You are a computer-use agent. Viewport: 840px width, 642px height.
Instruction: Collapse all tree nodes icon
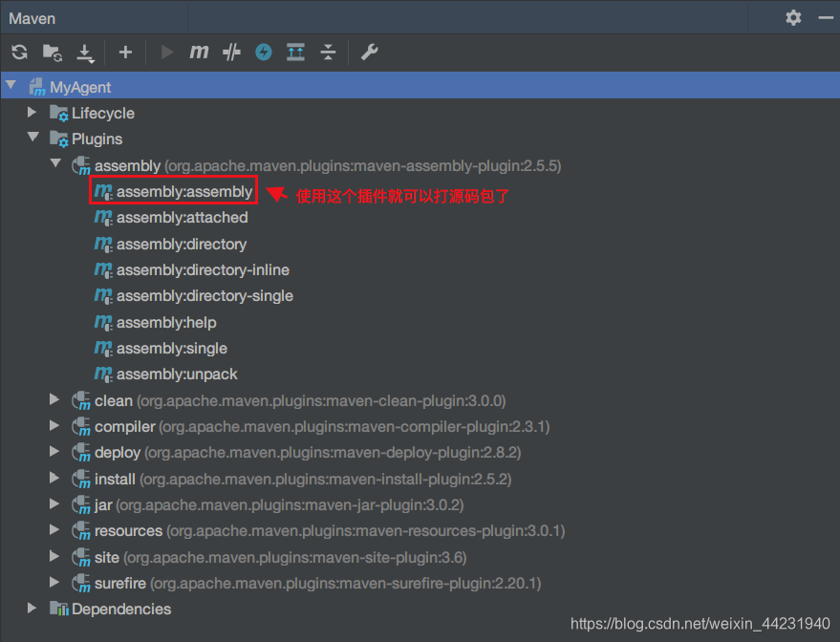click(328, 52)
